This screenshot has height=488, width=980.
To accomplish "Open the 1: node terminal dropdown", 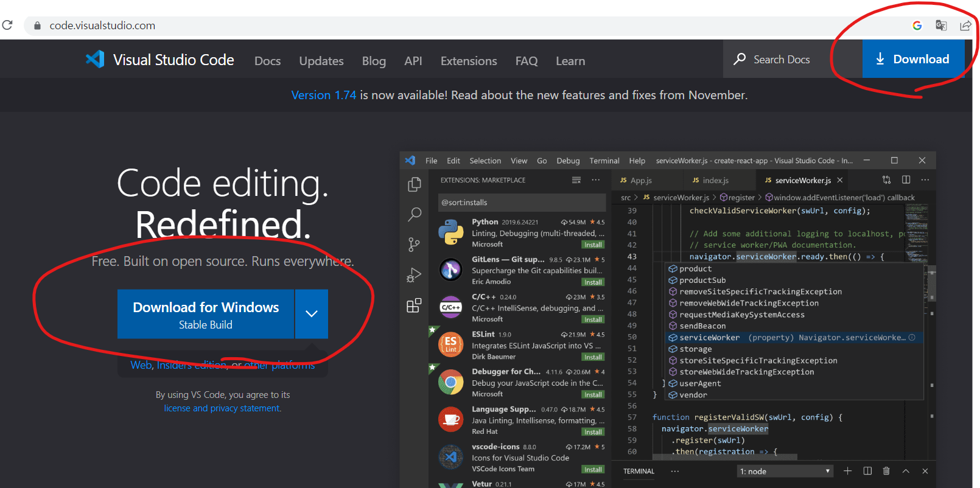I will tap(785, 471).
